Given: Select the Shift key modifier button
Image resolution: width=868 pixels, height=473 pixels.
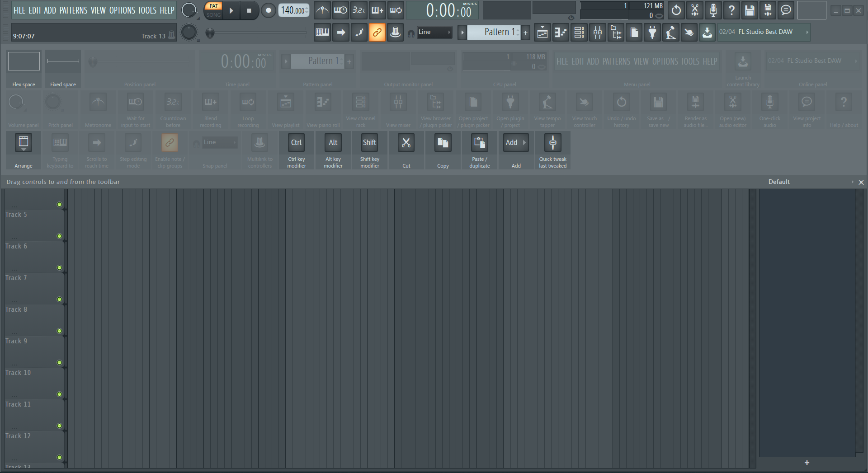Looking at the screenshot, I should (x=369, y=143).
